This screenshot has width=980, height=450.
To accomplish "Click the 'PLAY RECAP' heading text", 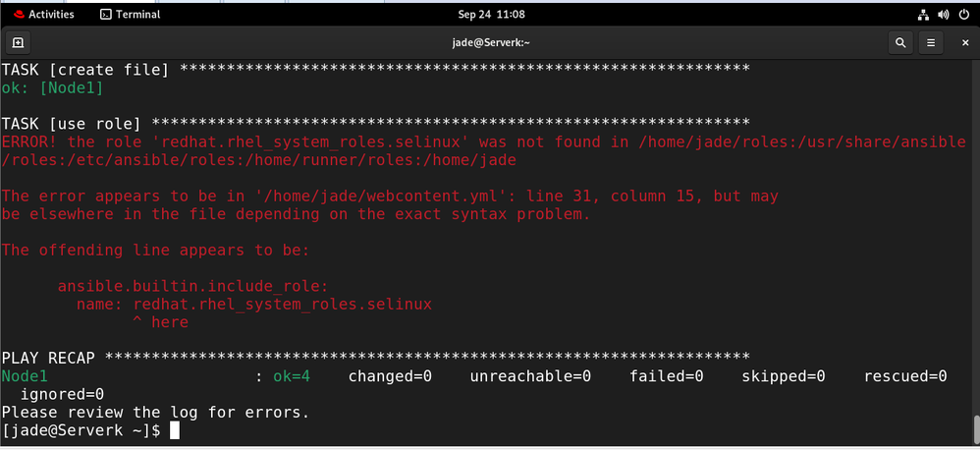I will (x=48, y=356).
